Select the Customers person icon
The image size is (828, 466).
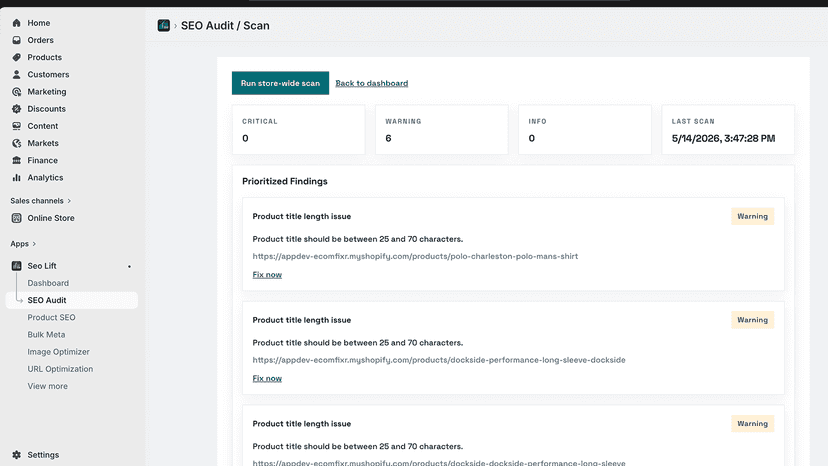16,74
